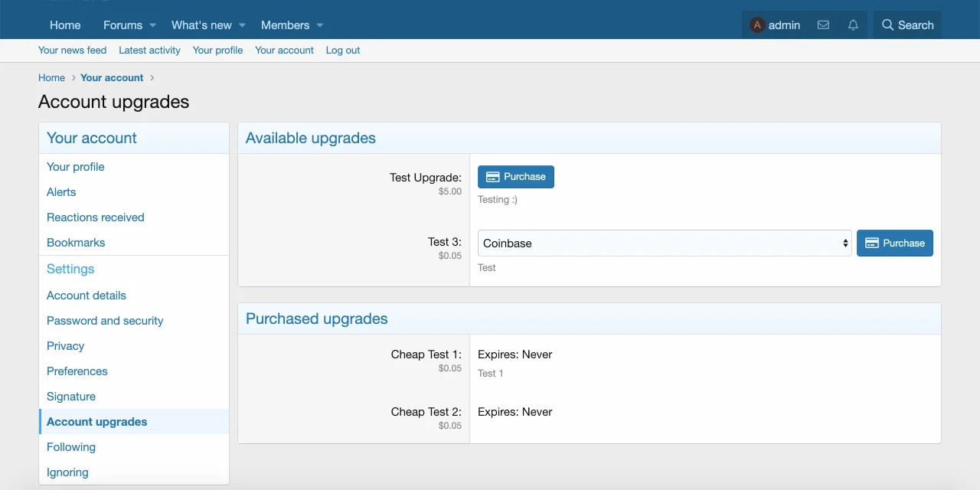Open Password and security settings

coord(105,321)
